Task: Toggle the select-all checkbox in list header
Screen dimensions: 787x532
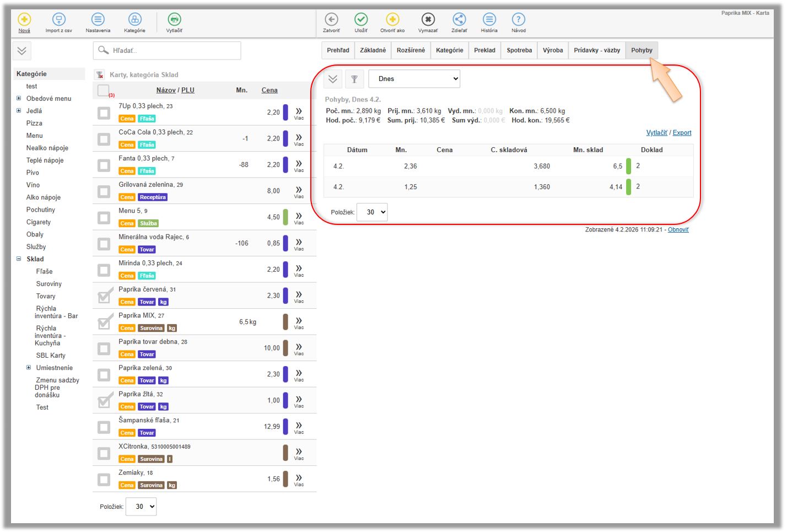Action: point(103,90)
